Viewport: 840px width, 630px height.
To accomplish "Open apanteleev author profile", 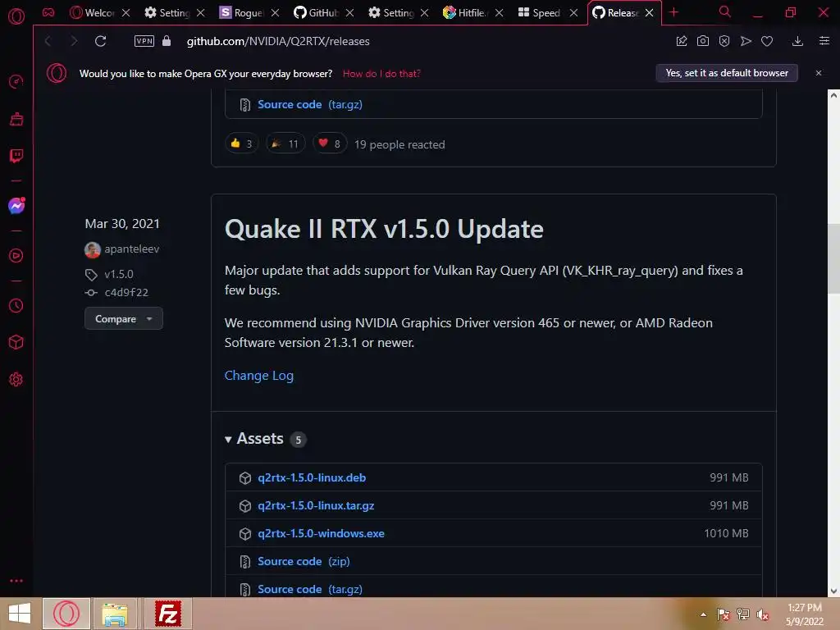I will coord(131,249).
